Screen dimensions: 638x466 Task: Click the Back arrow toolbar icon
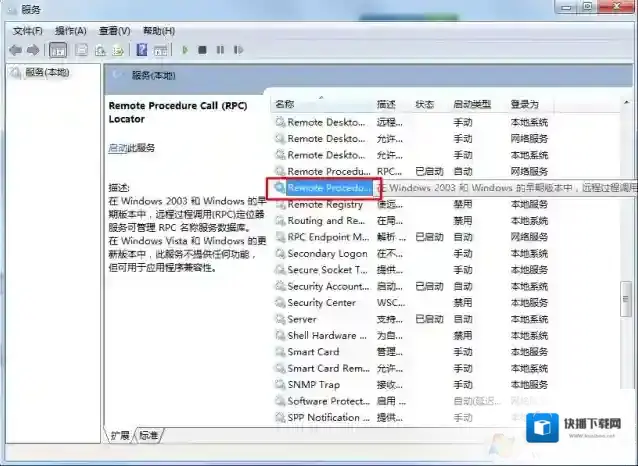(15, 49)
